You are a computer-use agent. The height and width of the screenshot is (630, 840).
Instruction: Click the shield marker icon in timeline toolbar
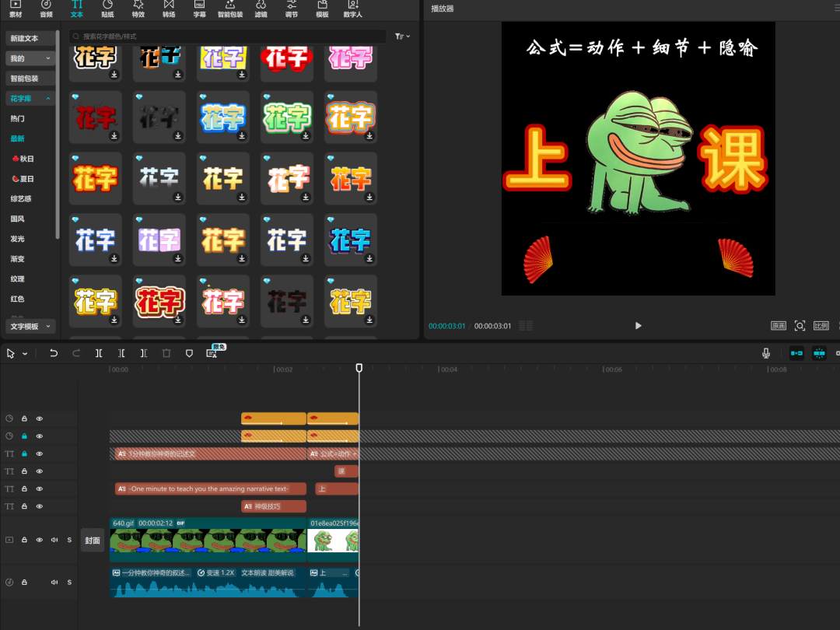(189, 353)
